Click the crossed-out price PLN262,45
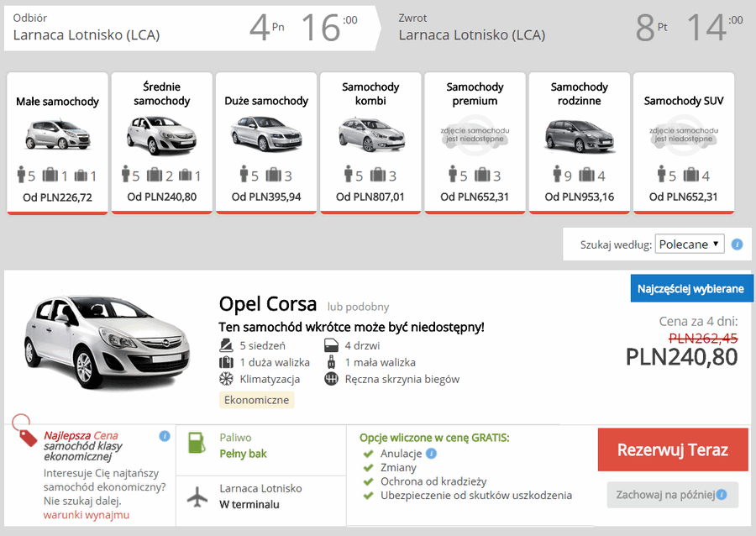Image resolution: width=756 pixels, height=536 pixels. coord(703,339)
